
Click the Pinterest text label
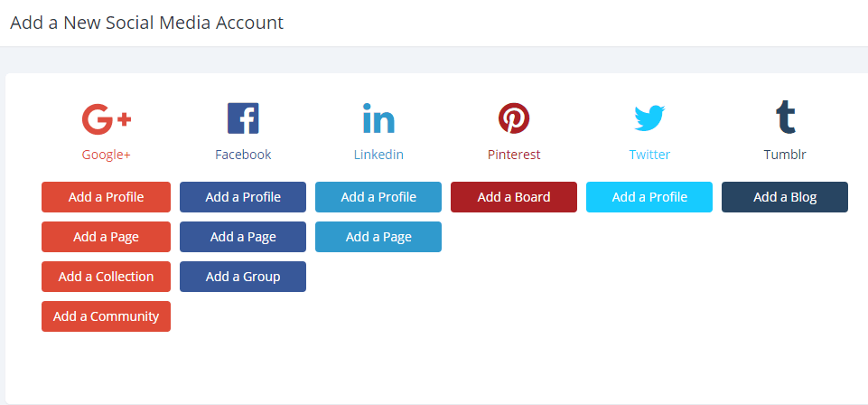(514, 155)
